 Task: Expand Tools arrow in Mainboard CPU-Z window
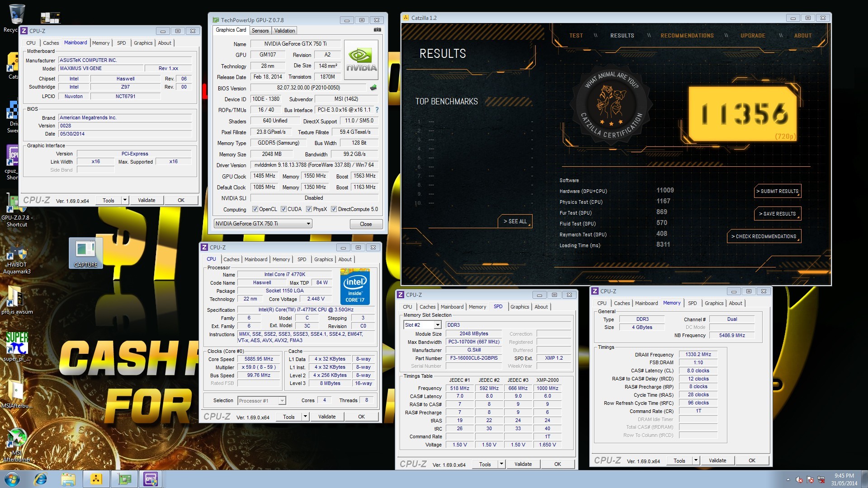[x=125, y=200]
